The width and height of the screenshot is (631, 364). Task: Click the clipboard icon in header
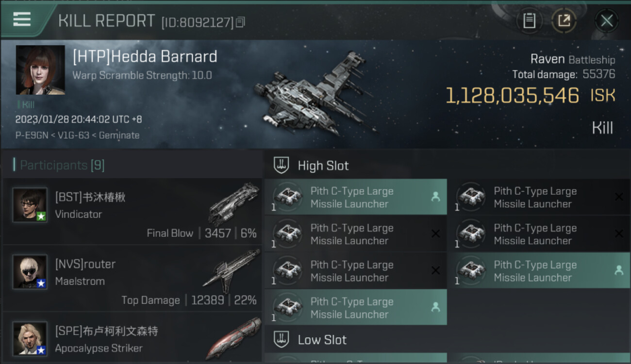529,20
